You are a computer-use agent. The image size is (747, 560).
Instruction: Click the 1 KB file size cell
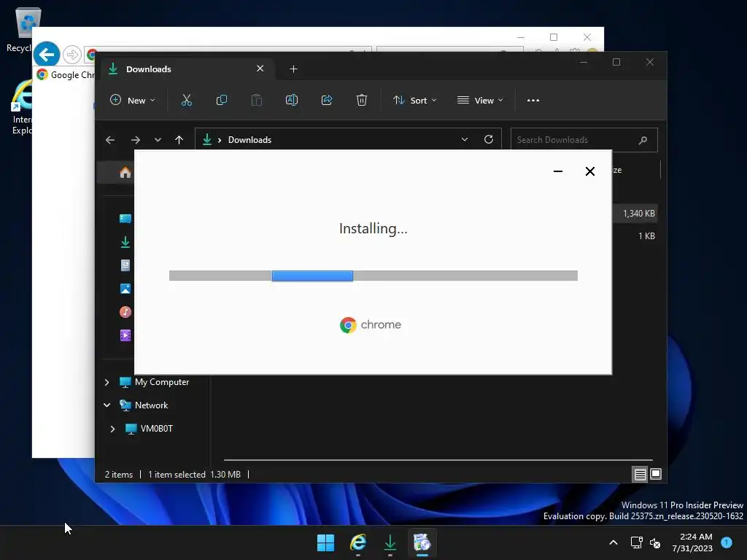[x=646, y=236]
